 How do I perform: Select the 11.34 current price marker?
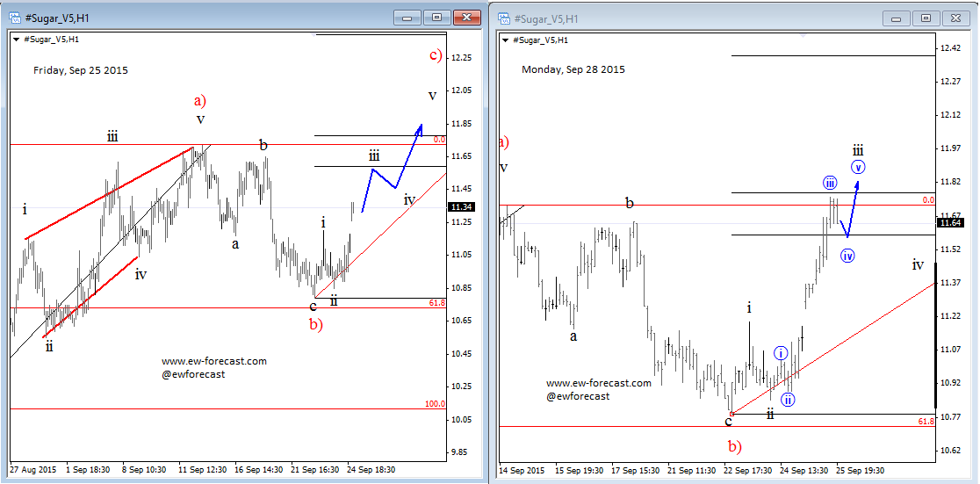click(462, 207)
